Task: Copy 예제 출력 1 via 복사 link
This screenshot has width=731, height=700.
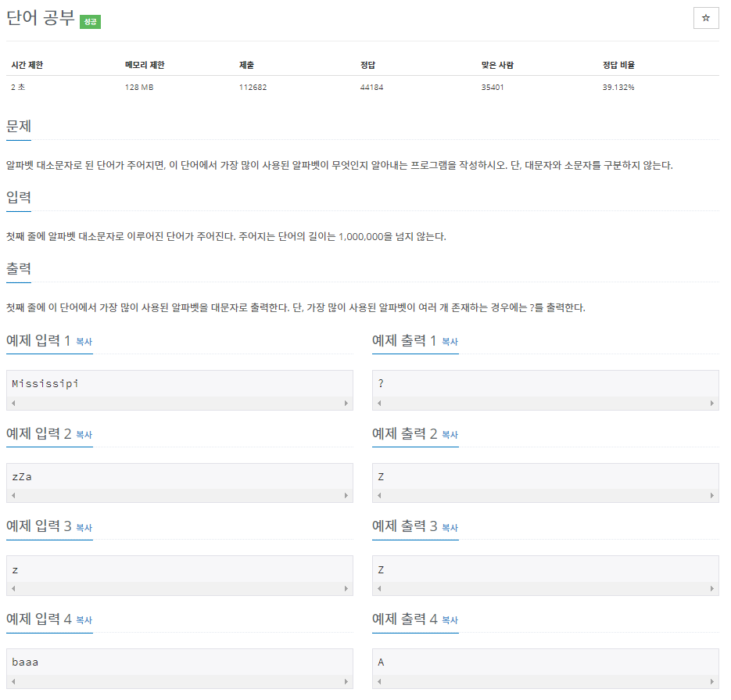Action: 450,342
